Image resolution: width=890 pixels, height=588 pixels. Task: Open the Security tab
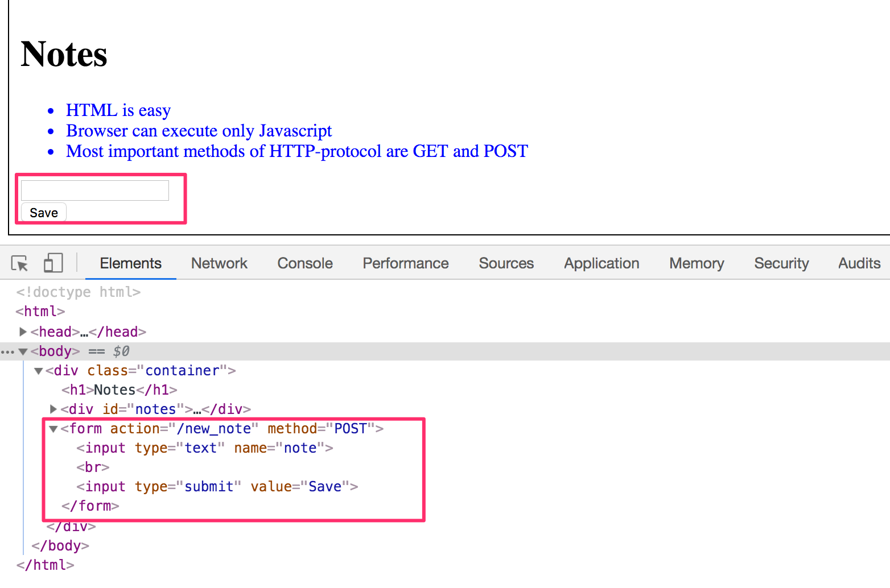point(781,263)
